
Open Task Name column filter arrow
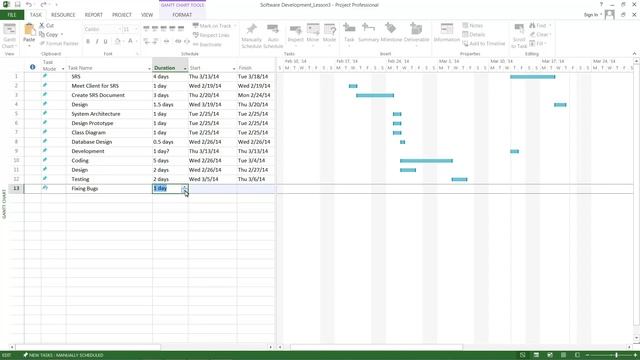pyautogui.click(x=149, y=69)
